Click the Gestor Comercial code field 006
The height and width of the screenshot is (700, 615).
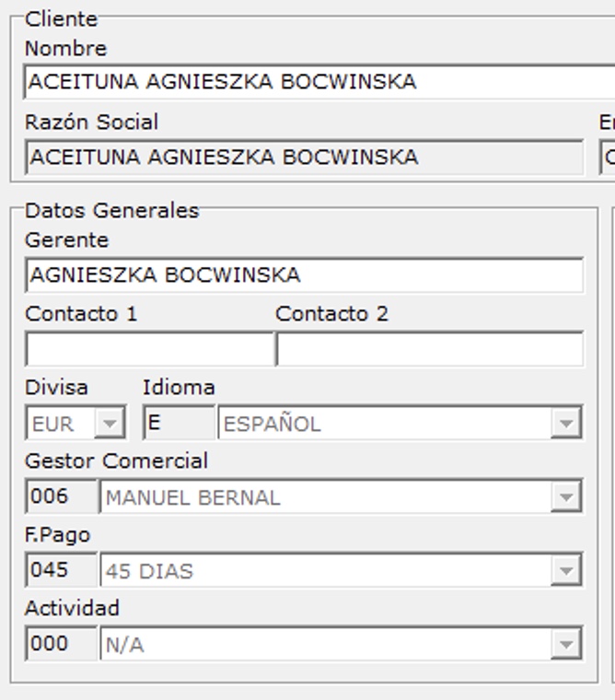pos(61,497)
